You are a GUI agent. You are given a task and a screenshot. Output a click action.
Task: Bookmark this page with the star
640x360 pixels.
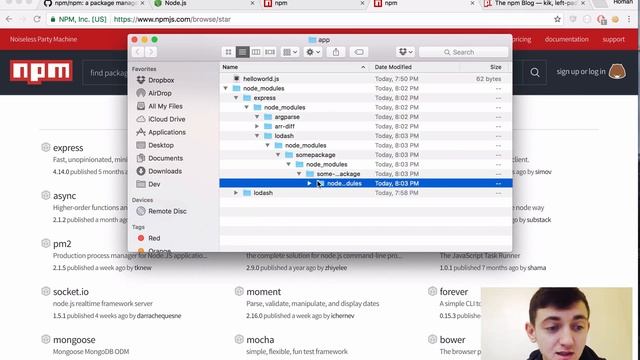coord(557,19)
